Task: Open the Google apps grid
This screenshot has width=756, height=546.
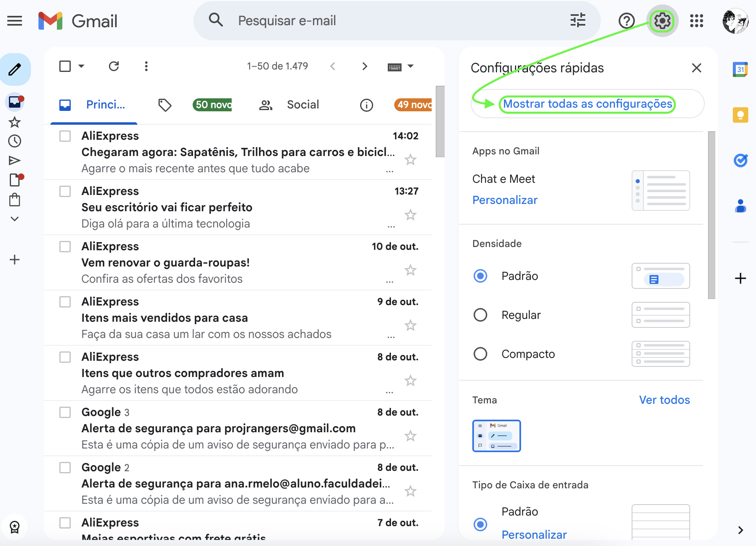Action: tap(697, 20)
